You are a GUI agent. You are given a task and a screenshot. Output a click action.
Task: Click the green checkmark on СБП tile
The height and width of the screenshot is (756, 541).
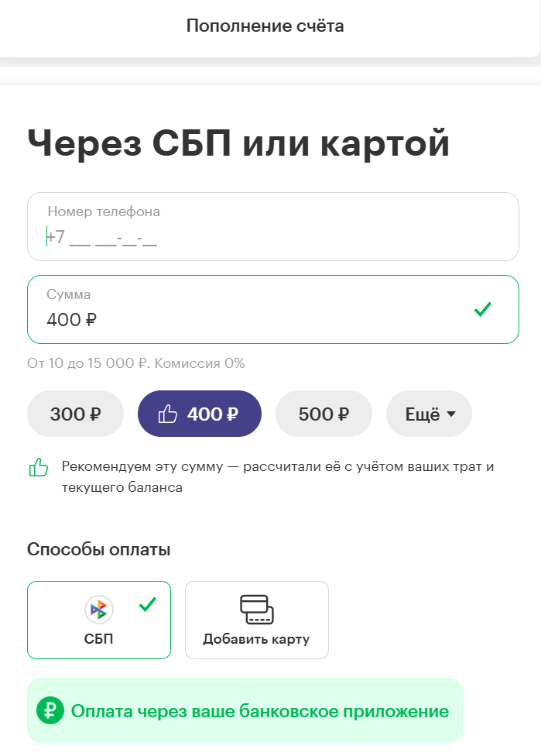tap(148, 603)
